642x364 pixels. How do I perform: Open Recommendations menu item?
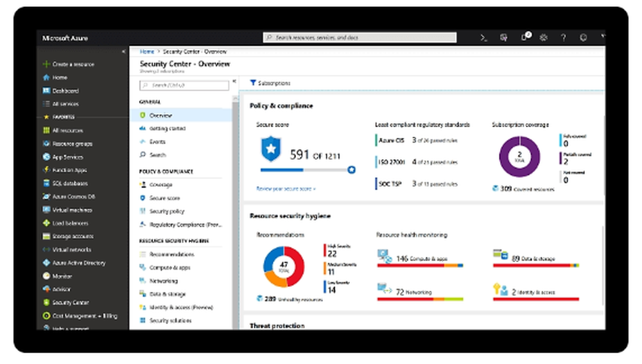pos(167,254)
